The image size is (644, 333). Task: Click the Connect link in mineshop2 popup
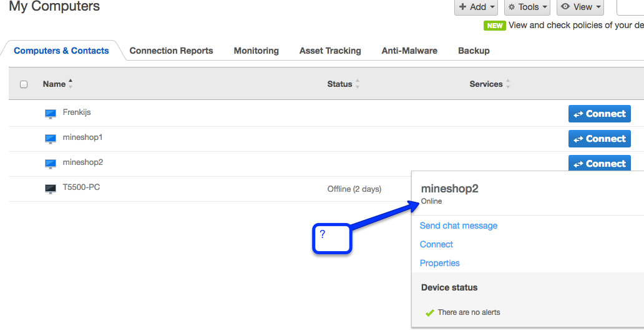tap(436, 244)
